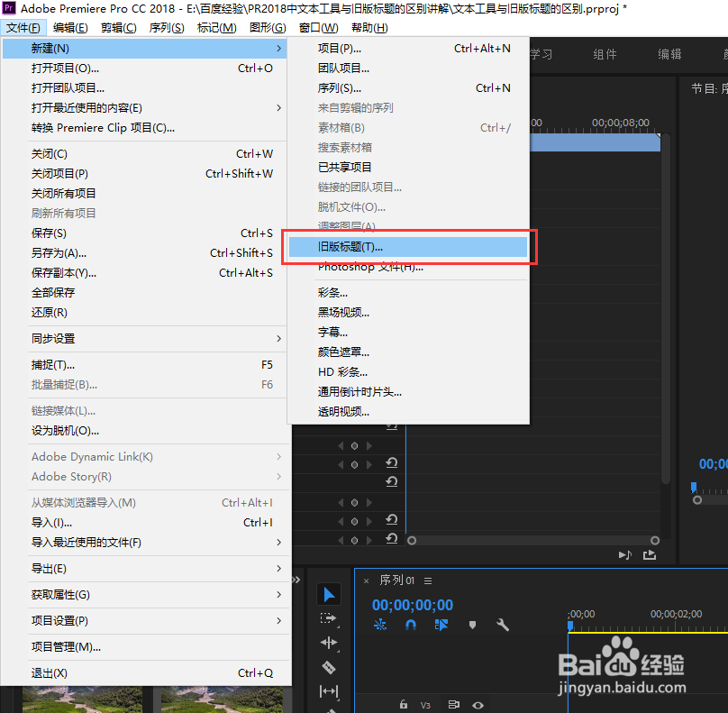Screen dimensions: 728x713
Task: Expand the 项目设置(P) submenu
Action: (x=144, y=620)
